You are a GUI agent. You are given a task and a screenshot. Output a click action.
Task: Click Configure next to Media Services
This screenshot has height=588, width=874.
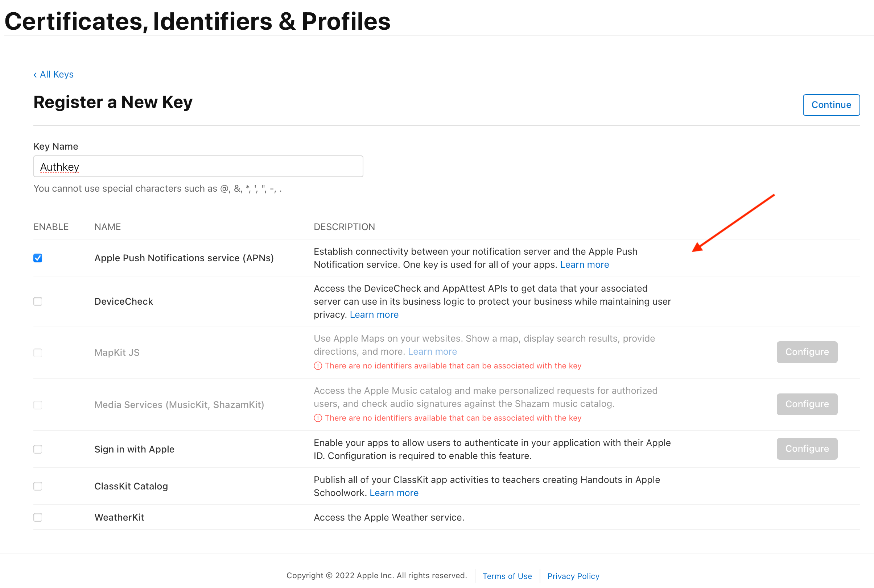807,404
